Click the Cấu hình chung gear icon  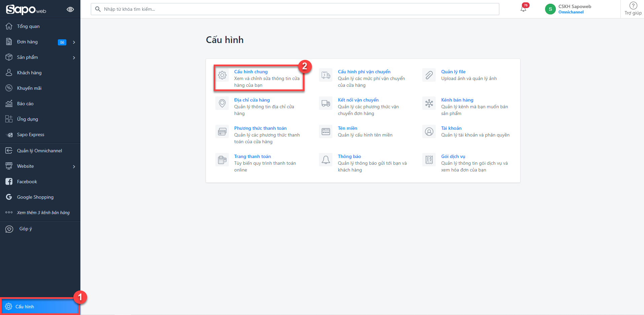(222, 75)
